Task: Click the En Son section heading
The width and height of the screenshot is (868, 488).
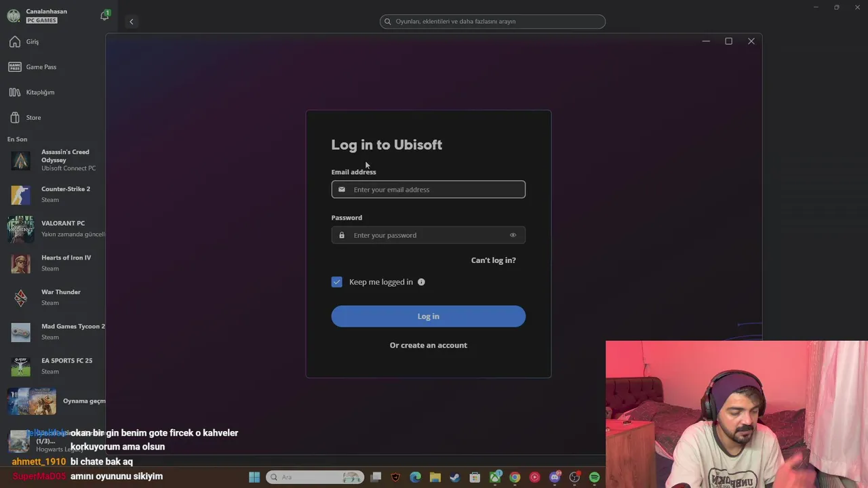Action: (x=18, y=140)
